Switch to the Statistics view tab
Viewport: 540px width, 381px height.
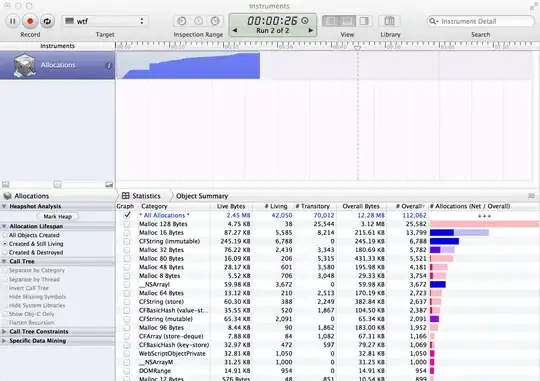pyautogui.click(x=141, y=196)
